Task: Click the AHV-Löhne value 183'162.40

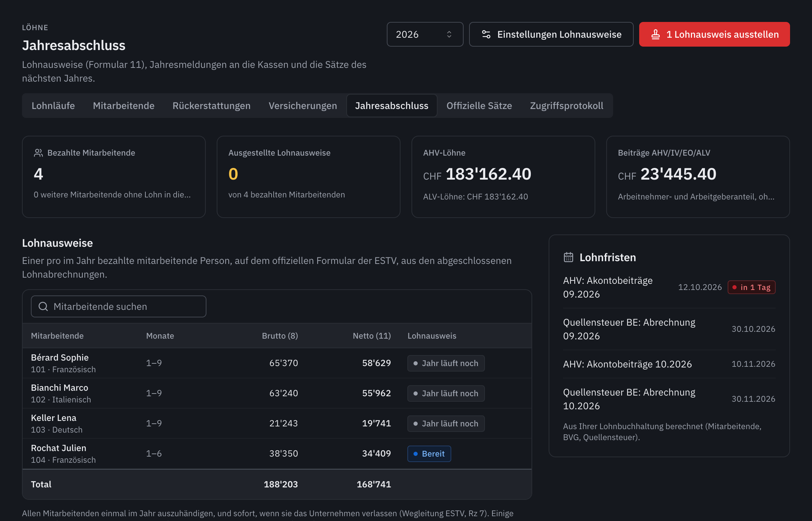Action: (x=488, y=174)
